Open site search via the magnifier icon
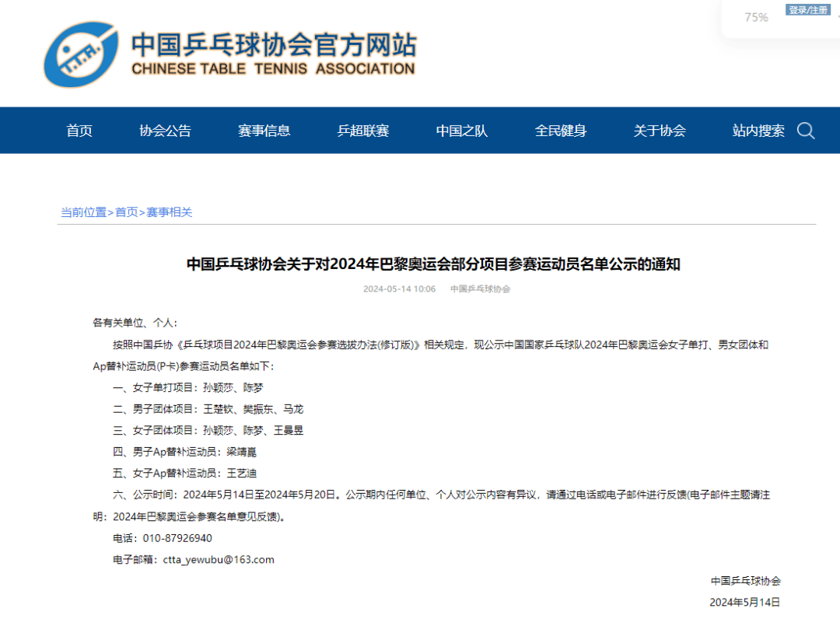 [806, 131]
